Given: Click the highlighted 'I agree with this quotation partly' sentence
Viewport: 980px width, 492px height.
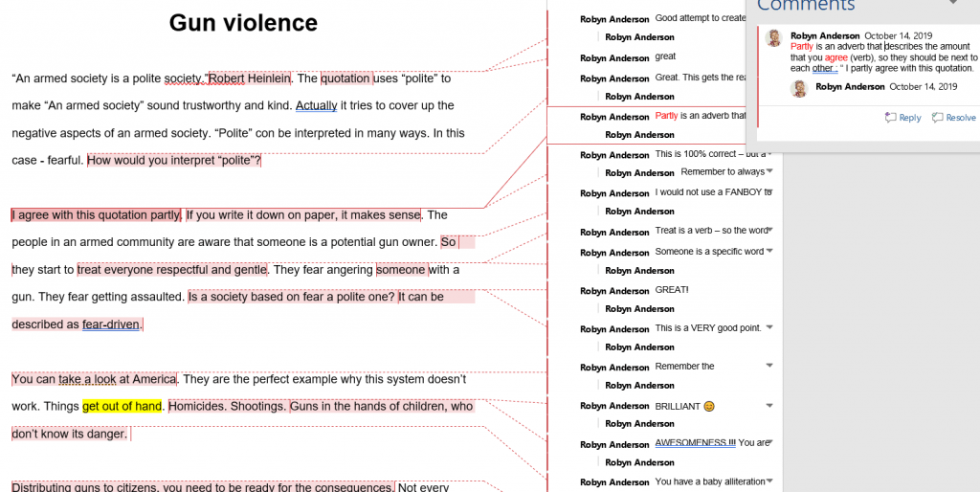Looking at the screenshot, I should pos(96,215).
